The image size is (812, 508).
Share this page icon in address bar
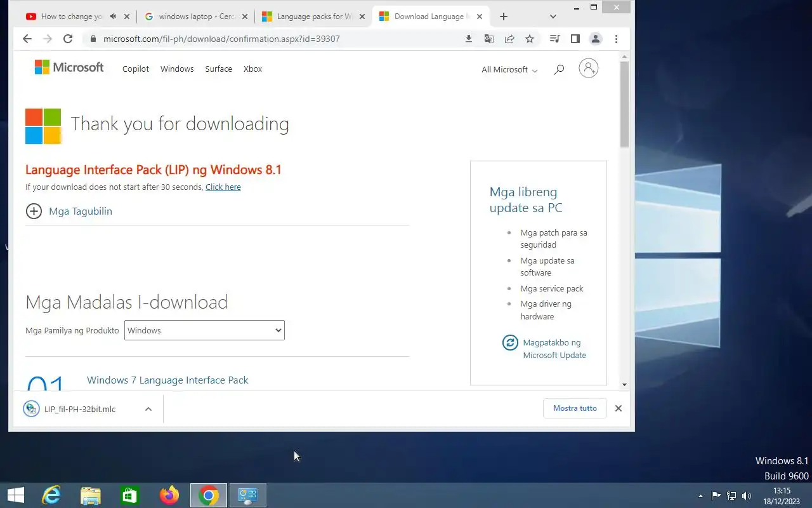(509, 39)
